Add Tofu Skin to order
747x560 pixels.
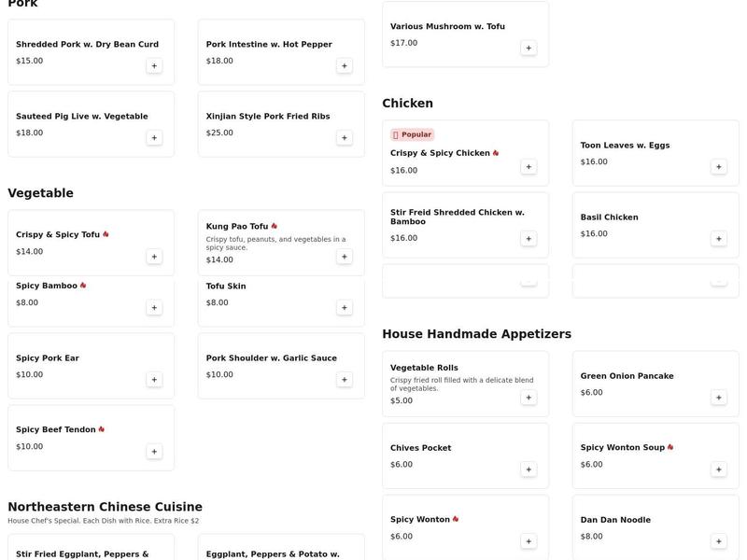[344, 305]
